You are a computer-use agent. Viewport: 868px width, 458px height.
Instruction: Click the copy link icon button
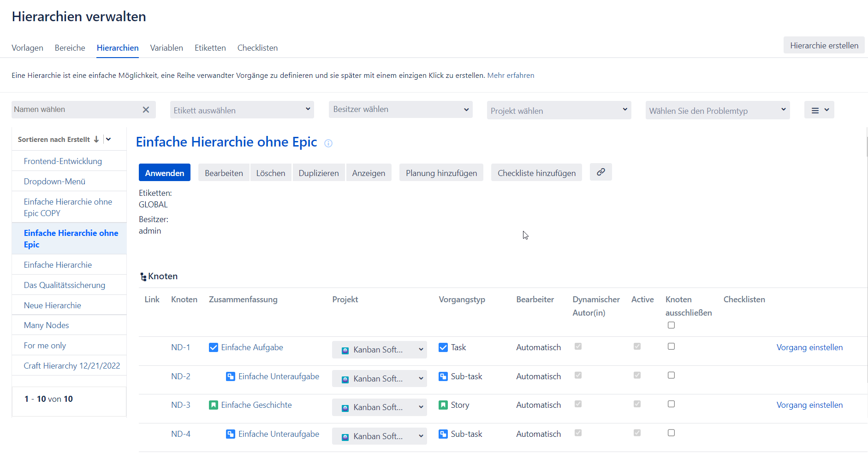tap(600, 172)
